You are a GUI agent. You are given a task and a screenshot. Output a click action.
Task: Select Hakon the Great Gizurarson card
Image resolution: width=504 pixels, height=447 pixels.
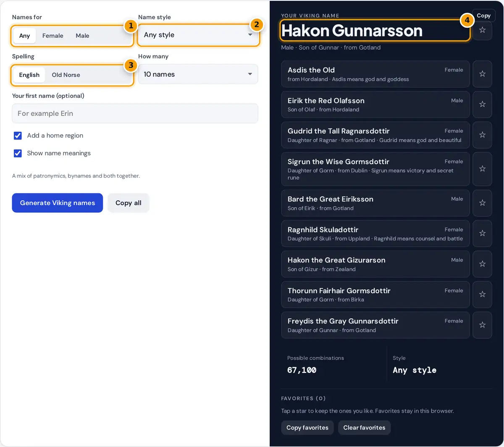[x=375, y=264]
